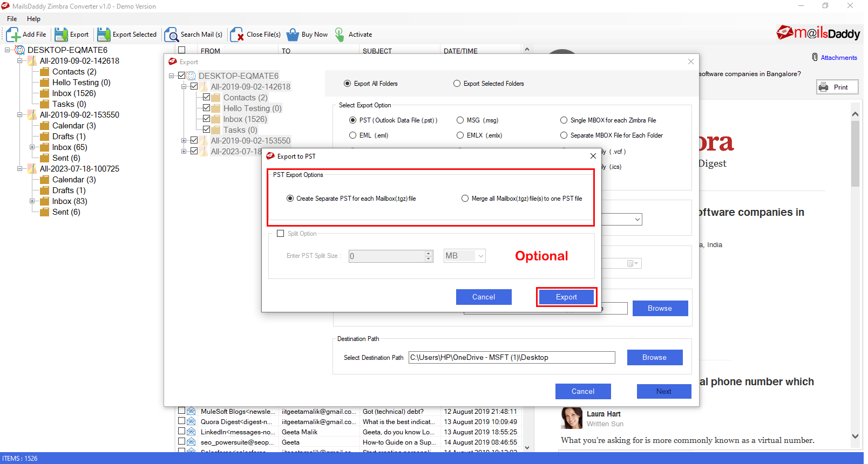868x464 pixels.
Task: Click the upper Browse button in the Export window
Action: (x=660, y=308)
